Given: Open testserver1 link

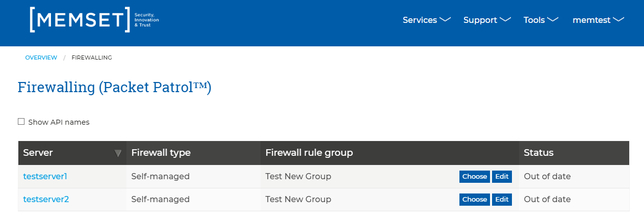Looking at the screenshot, I should click(45, 176).
